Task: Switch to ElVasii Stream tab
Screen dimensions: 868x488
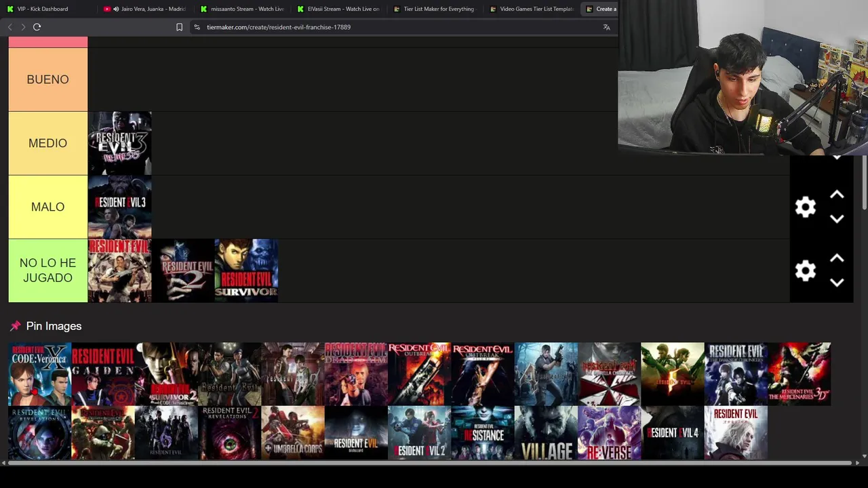Action: 339,9
